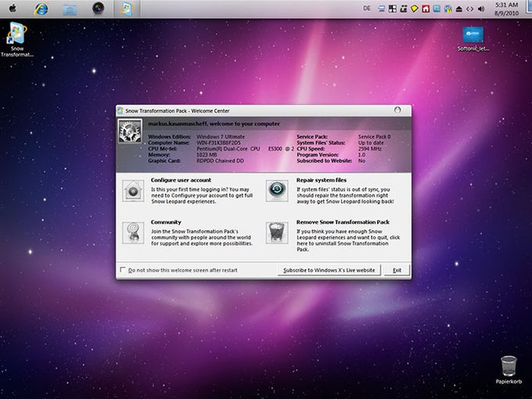Open Snow Transformation Pack desktop shortcut
The width and height of the screenshot is (532, 399).
[x=17, y=40]
